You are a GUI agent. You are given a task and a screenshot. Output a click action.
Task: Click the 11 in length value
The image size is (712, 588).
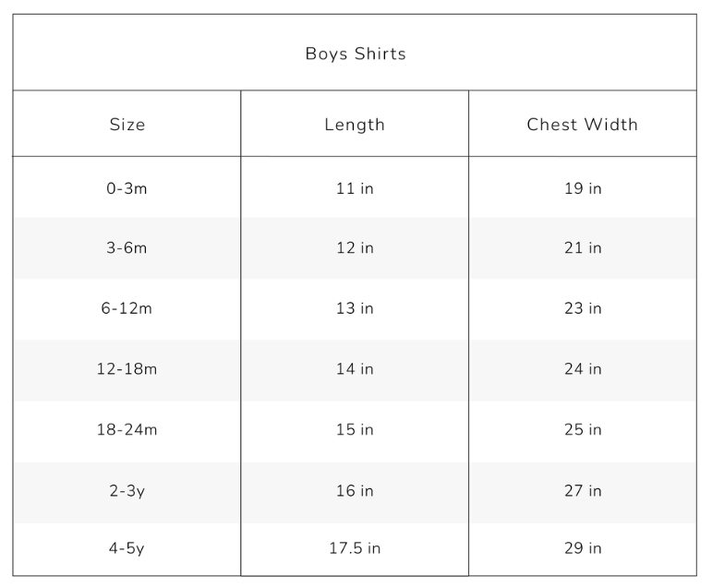(355, 188)
